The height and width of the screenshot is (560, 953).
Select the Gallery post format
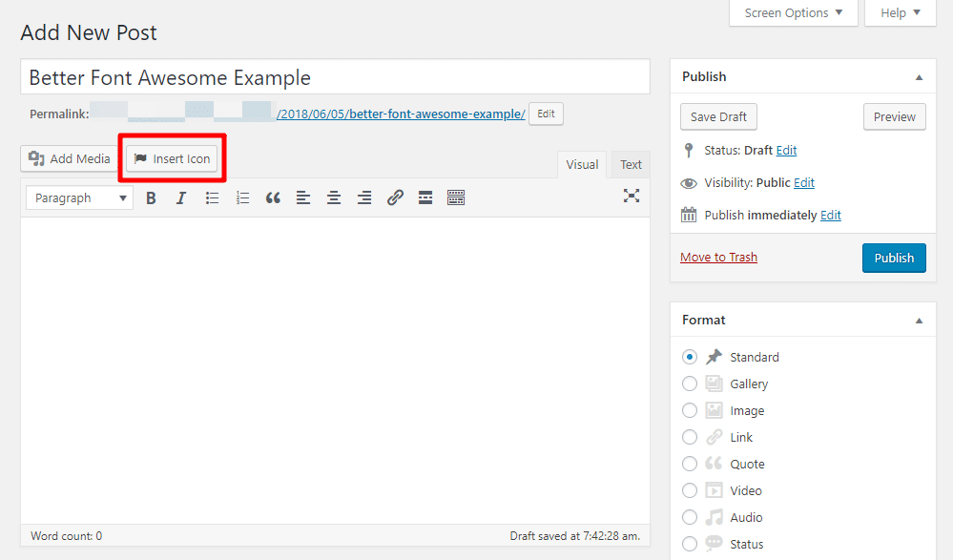pos(689,384)
